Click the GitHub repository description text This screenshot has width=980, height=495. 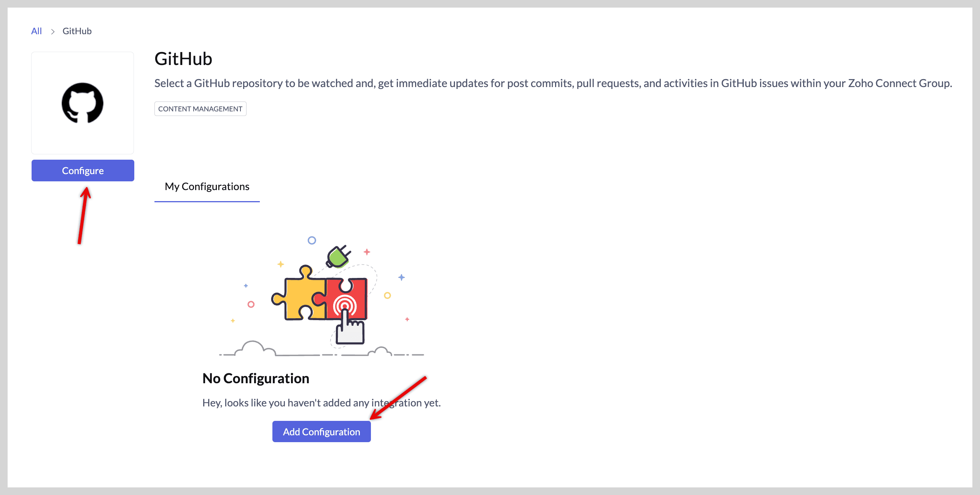pyautogui.click(x=553, y=83)
